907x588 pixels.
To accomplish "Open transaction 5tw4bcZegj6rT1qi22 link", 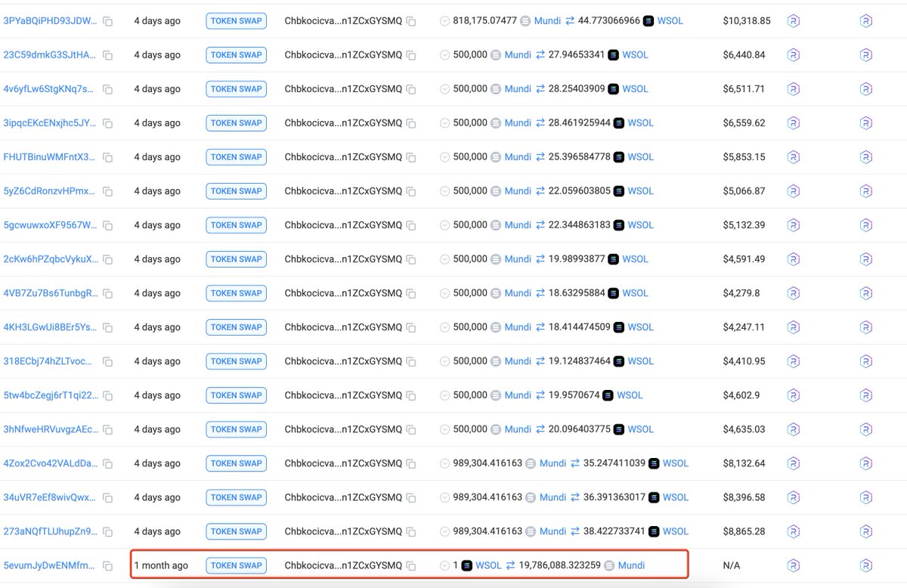I will pyautogui.click(x=50, y=395).
